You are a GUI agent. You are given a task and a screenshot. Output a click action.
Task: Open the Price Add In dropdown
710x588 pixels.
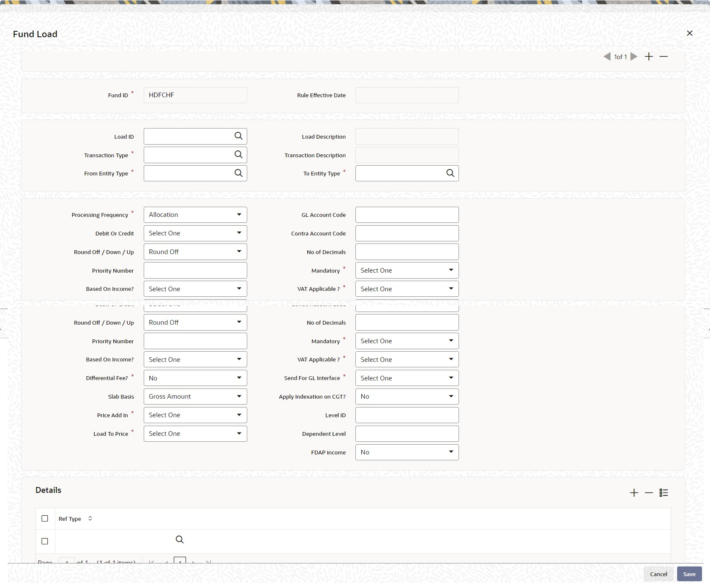(x=195, y=415)
